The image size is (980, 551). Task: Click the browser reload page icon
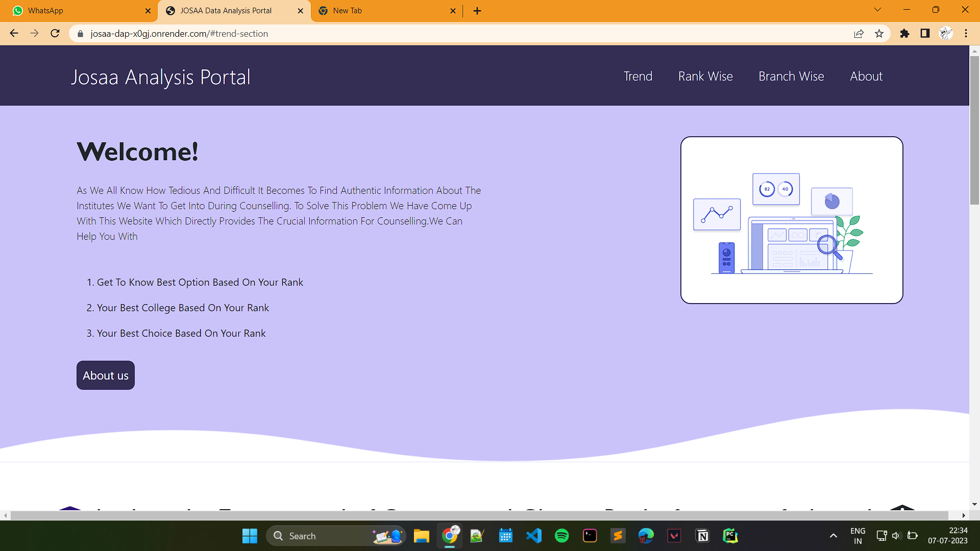(55, 34)
